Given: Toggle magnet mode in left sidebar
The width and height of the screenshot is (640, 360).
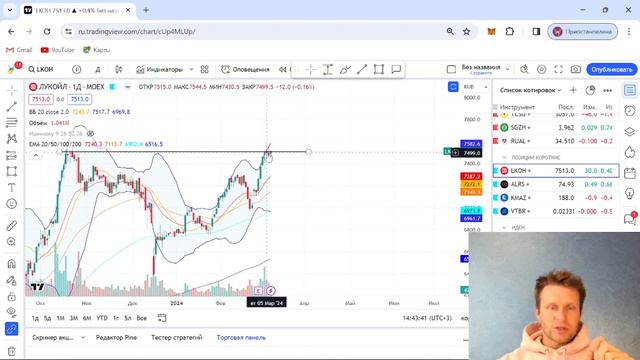Looking at the screenshot, I should click(x=12, y=264).
